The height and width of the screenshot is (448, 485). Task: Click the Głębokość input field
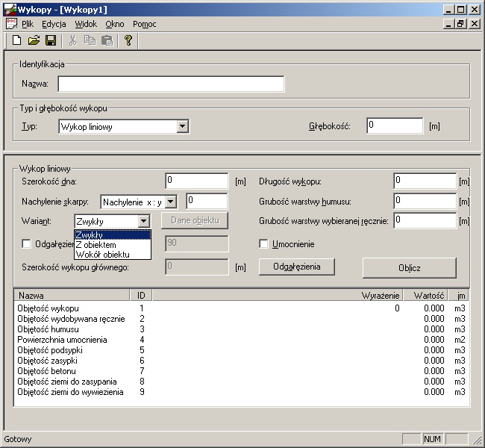[x=394, y=126]
